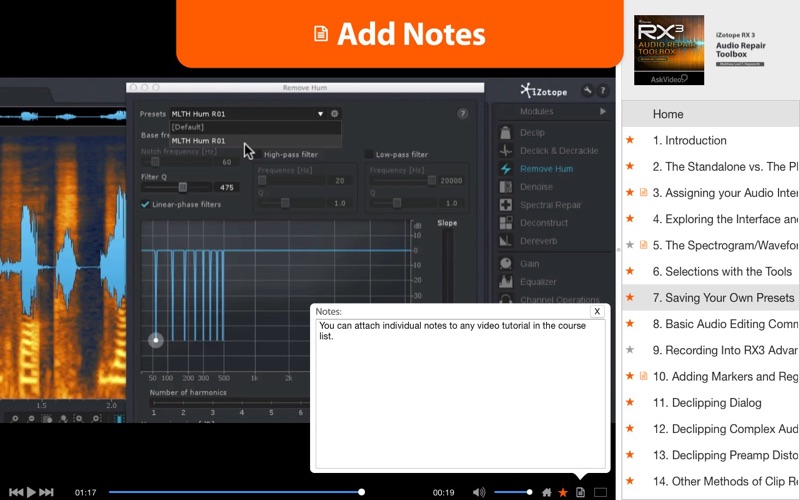Mute using the speaker volume icon

click(479, 492)
